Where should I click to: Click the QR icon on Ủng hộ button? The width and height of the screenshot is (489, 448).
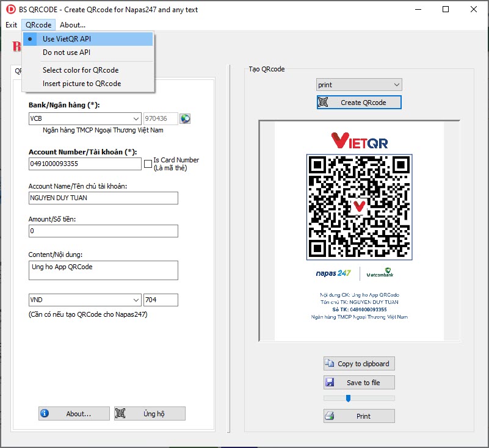pyautogui.click(x=120, y=413)
